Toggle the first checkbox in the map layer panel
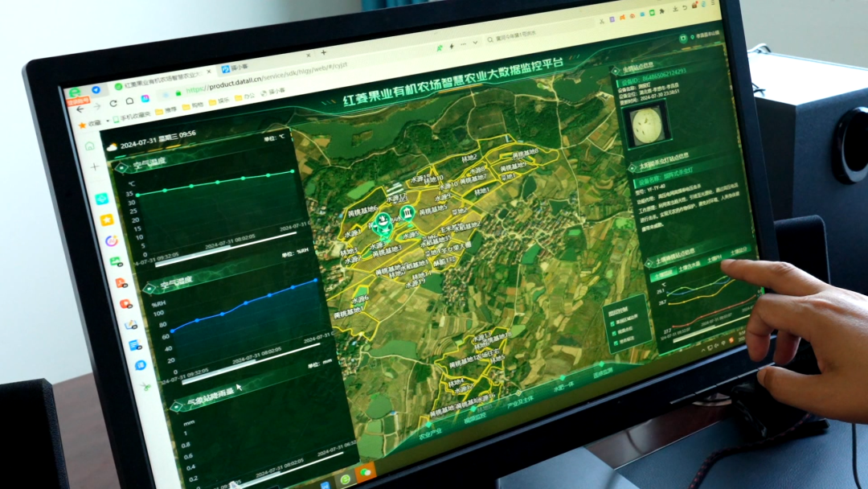Screen dimensions: 868x489 point(612,324)
